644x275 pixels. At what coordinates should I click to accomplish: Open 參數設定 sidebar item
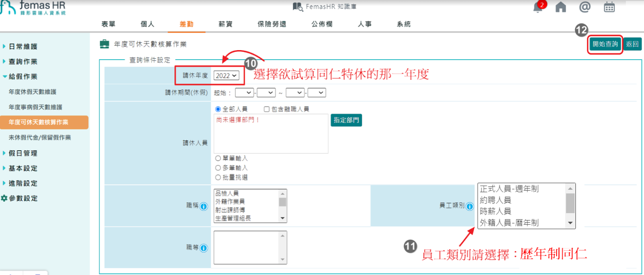pos(23,198)
